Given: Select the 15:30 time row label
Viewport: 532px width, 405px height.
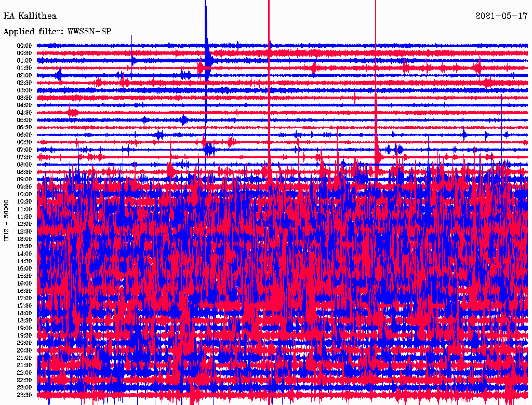Looking at the screenshot, I should tap(24, 276).
